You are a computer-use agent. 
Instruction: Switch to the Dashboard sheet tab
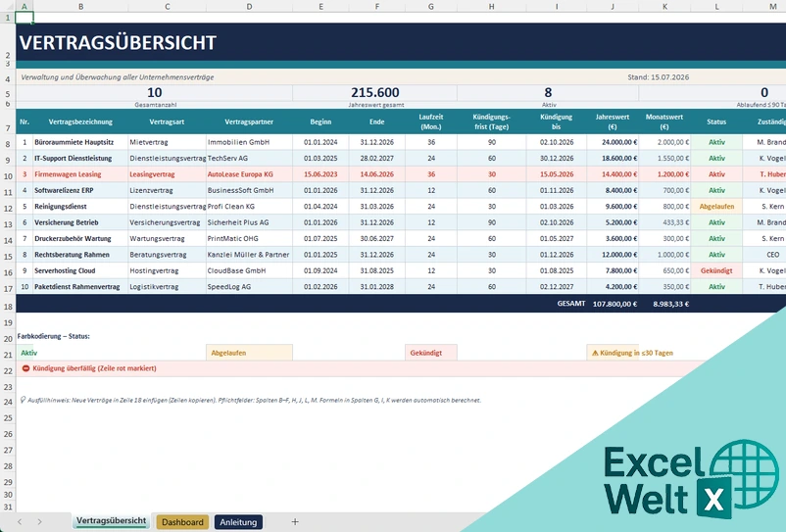[182, 522]
